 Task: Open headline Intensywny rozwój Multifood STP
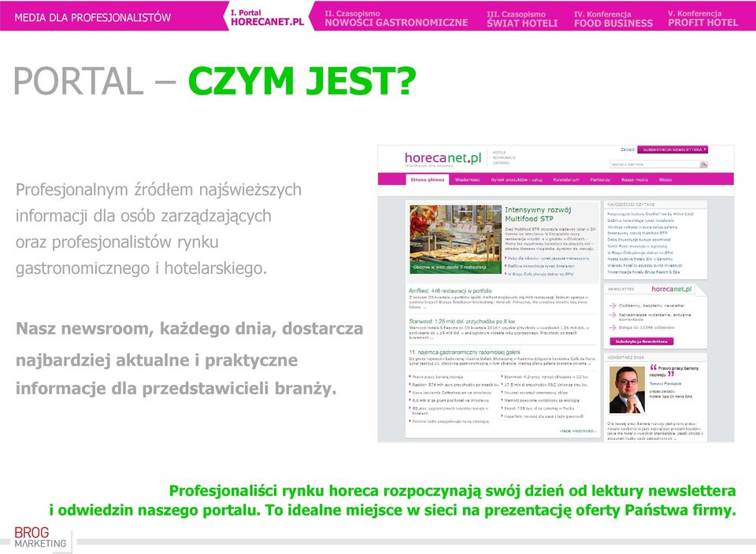coord(538,214)
